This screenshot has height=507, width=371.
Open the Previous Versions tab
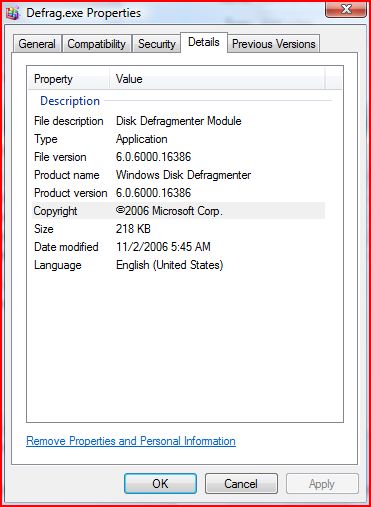click(274, 44)
